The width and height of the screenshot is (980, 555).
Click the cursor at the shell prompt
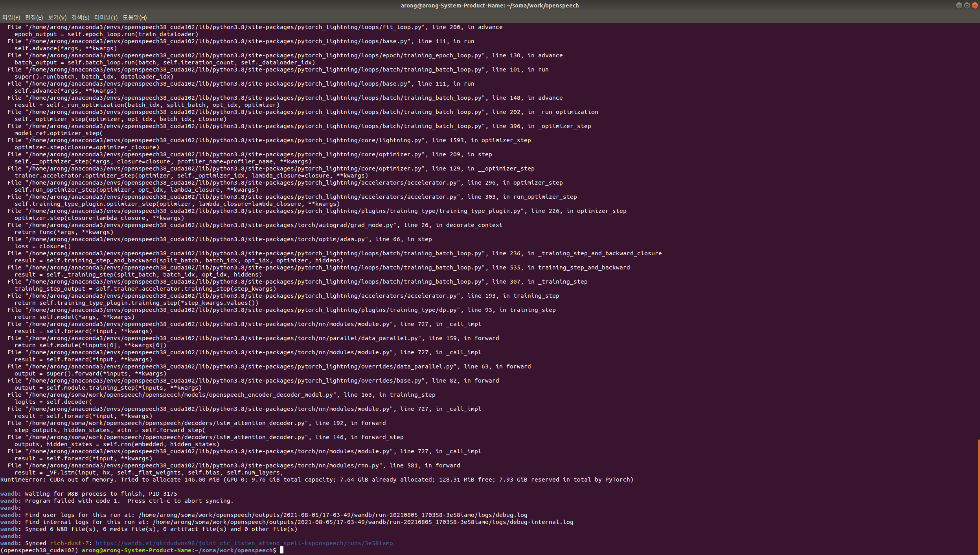(281, 550)
